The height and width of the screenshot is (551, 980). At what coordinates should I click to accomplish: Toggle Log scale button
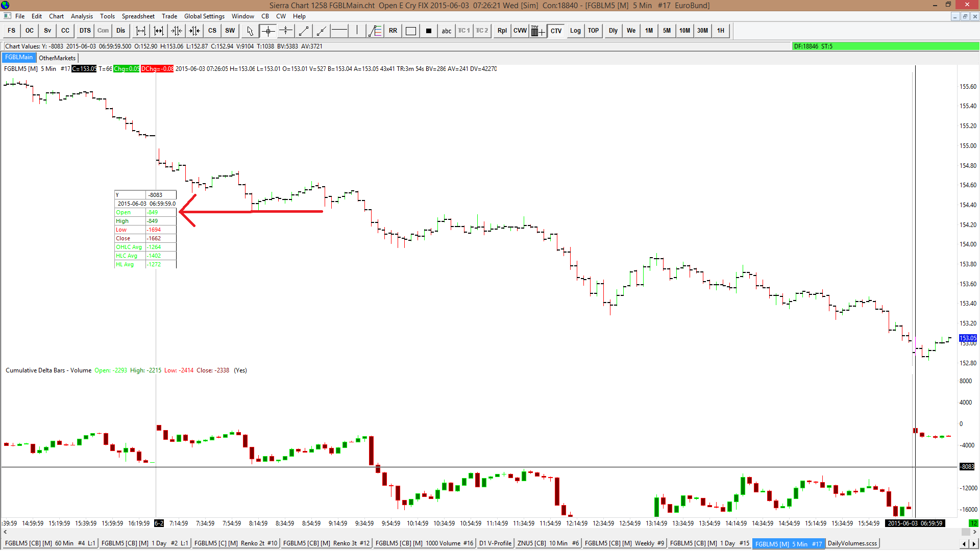[575, 31]
